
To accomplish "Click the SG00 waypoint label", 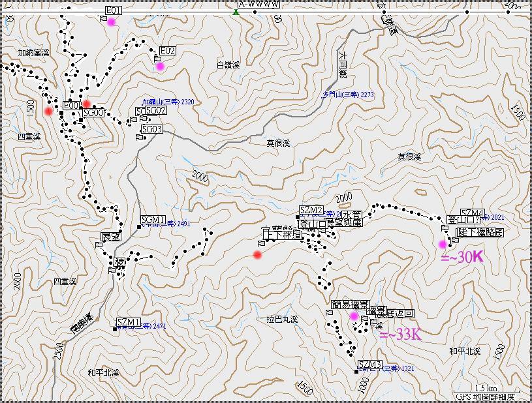I will pyautogui.click(x=93, y=113).
